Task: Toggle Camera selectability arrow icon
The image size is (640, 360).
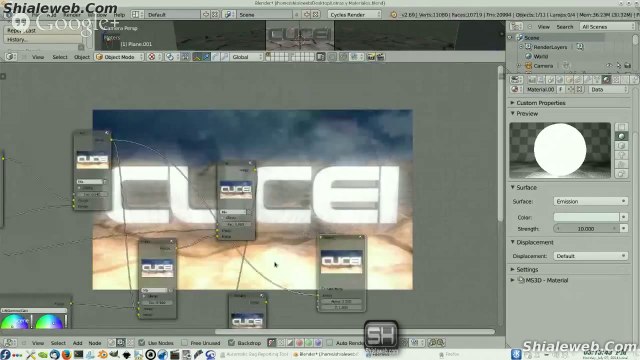Action: (618, 66)
